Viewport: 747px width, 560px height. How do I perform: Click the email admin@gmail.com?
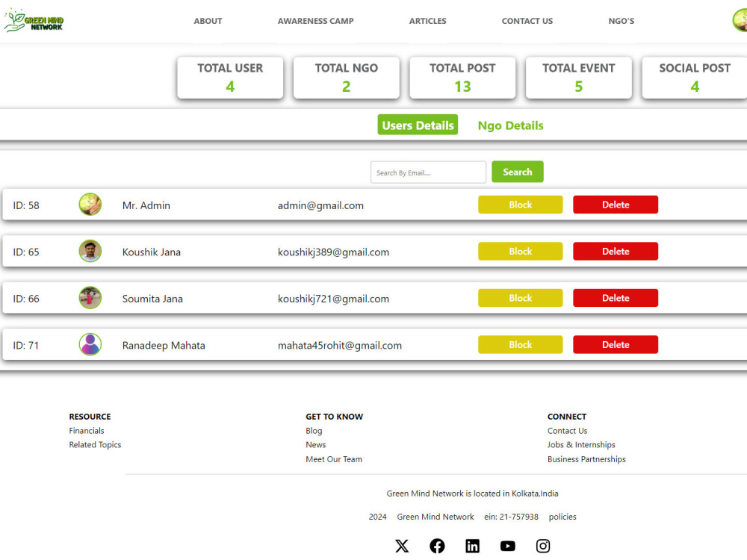click(x=320, y=205)
